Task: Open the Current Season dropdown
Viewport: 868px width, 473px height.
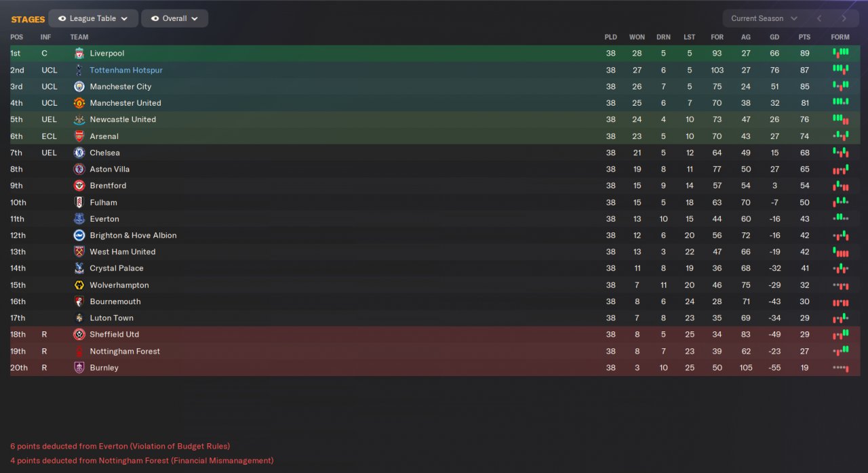Action: point(764,19)
